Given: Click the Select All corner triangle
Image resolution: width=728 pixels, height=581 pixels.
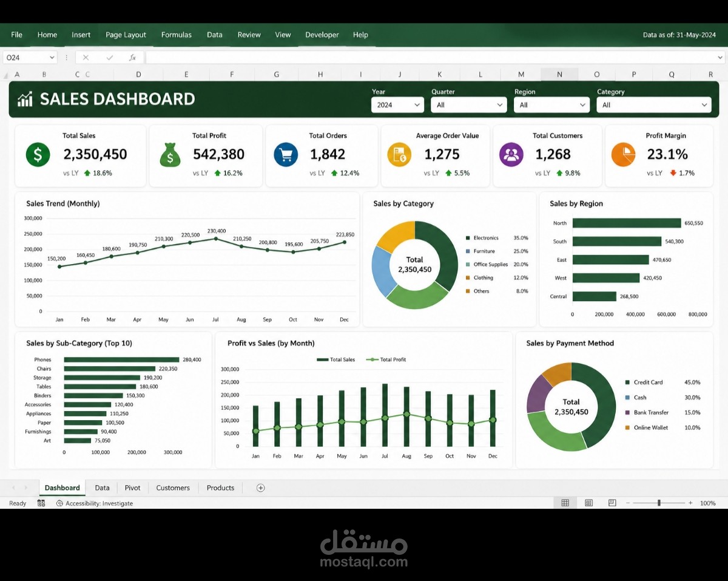Looking at the screenshot, I should pyautogui.click(x=6, y=75).
